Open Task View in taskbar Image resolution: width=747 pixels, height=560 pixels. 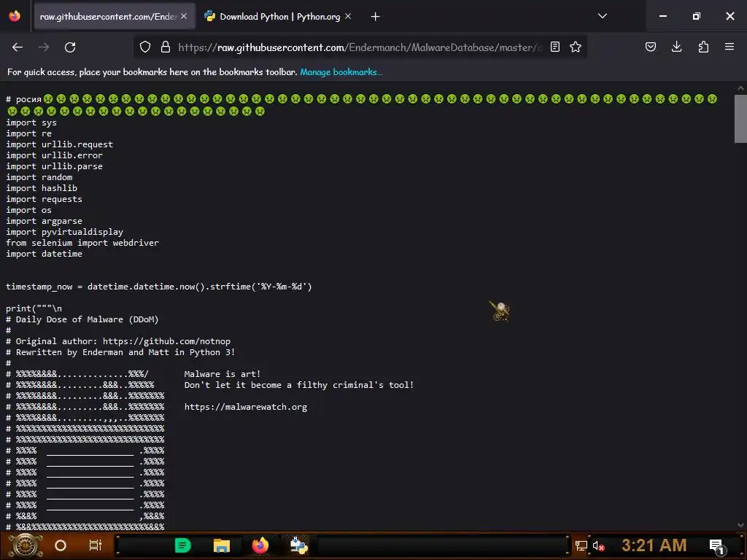click(x=96, y=545)
